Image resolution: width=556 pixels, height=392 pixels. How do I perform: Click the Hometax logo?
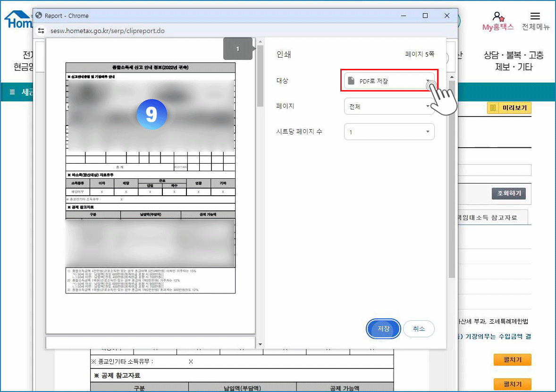[x=18, y=19]
